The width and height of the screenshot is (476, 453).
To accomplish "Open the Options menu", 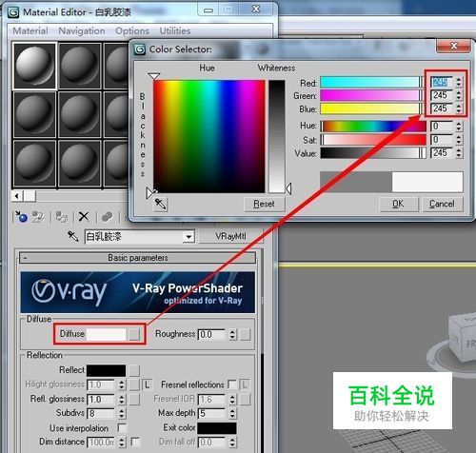I will pos(132,31).
